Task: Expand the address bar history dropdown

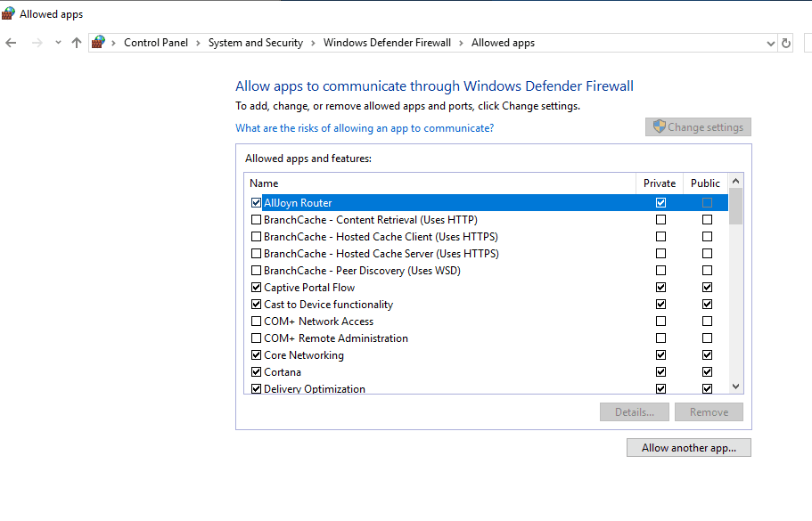Action: pyautogui.click(x=771, y=43)
